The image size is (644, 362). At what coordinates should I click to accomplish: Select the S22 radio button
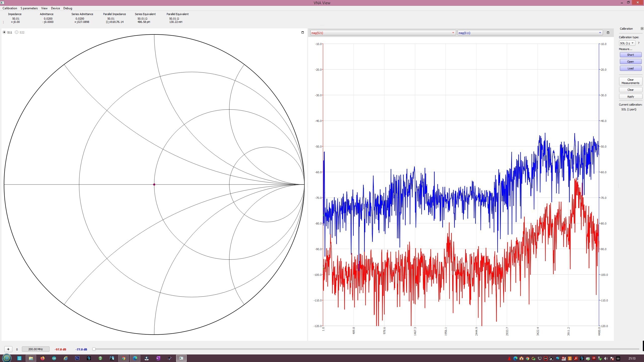(17, 32)
